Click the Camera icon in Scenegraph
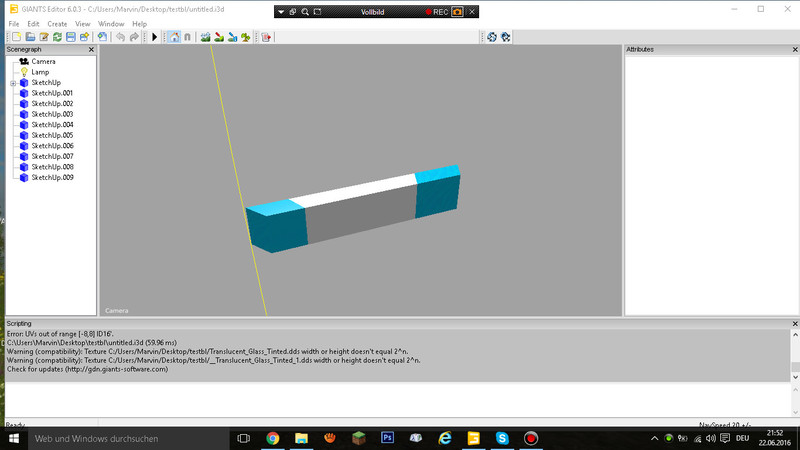800x450 pixels. click(x=24, y=62)
